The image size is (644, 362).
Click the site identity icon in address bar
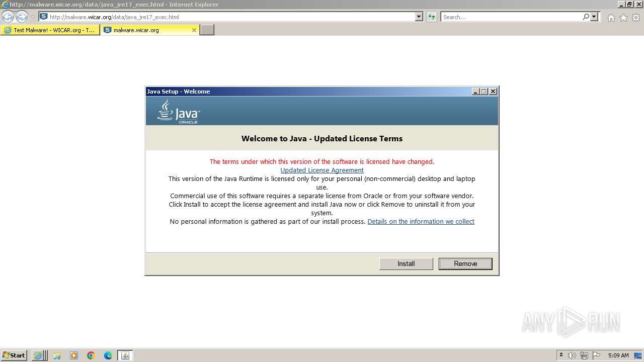(44, 17)
